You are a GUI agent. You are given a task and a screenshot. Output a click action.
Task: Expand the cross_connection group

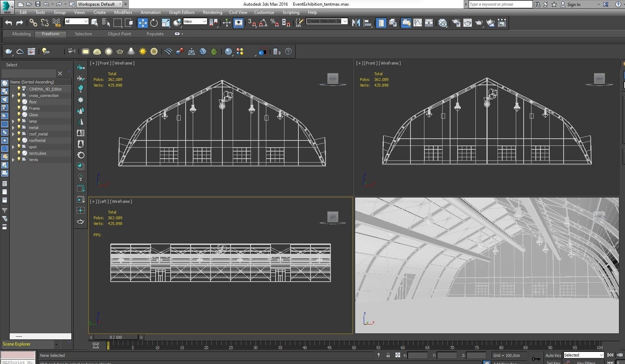[x=13, y=96]
